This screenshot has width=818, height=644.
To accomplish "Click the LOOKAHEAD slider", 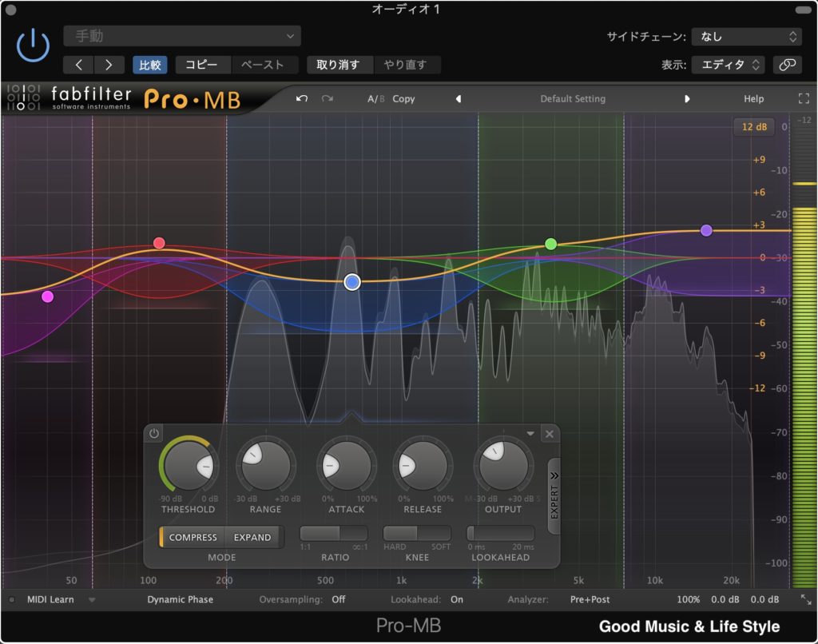I will pos(500,534).
